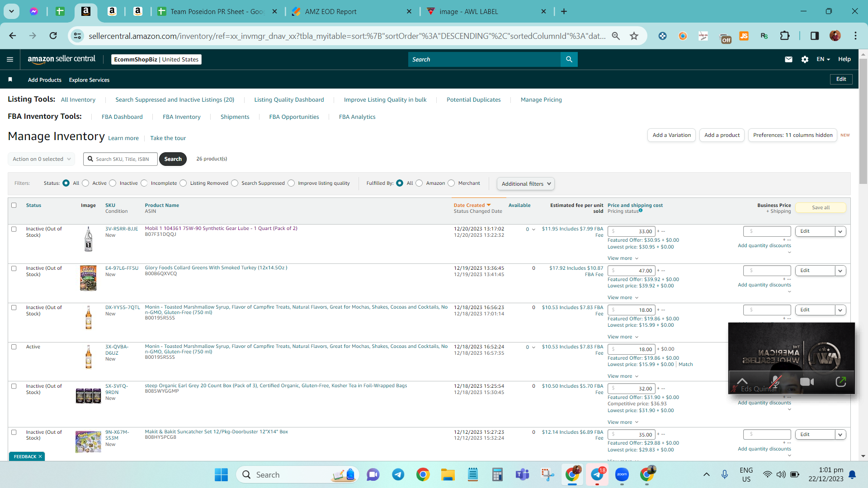868x488 pixels.
Task: Expand View more for the Mobil 1 row
Action: tap(623, 258)
